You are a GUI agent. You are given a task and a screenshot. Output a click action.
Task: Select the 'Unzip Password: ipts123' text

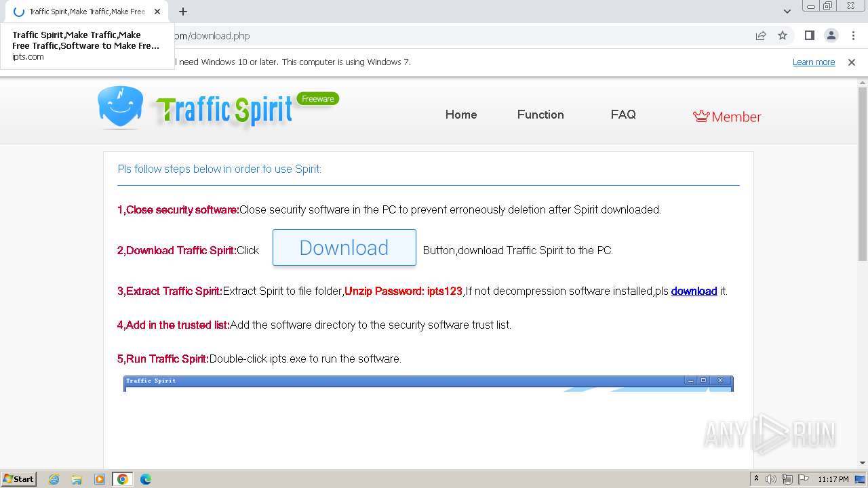point(403,291)
